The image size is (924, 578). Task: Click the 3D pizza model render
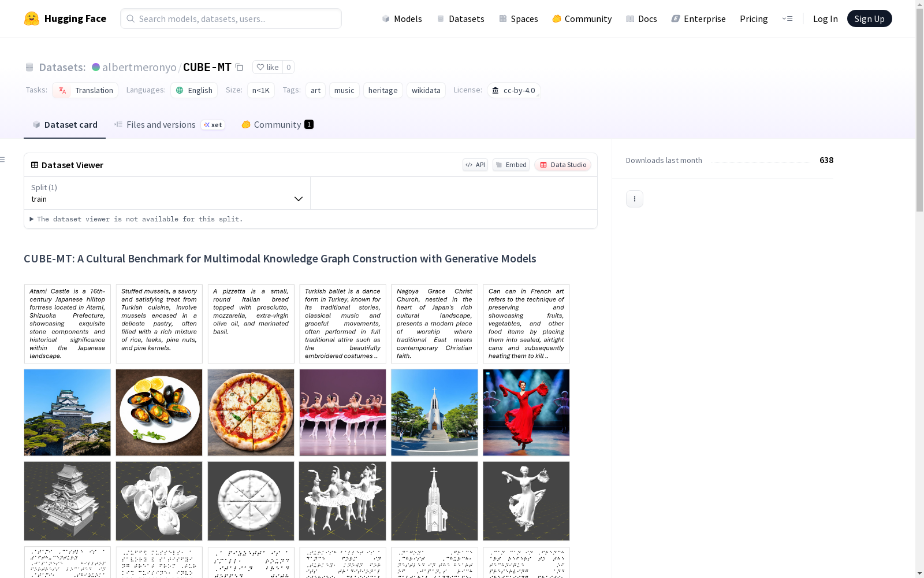251,501
